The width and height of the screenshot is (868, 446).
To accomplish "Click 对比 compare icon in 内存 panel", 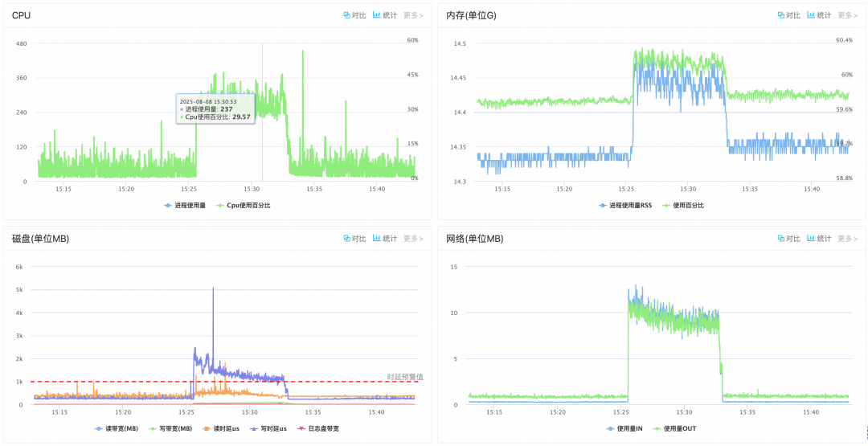I will pyautogui.click(x=781, y=15).
